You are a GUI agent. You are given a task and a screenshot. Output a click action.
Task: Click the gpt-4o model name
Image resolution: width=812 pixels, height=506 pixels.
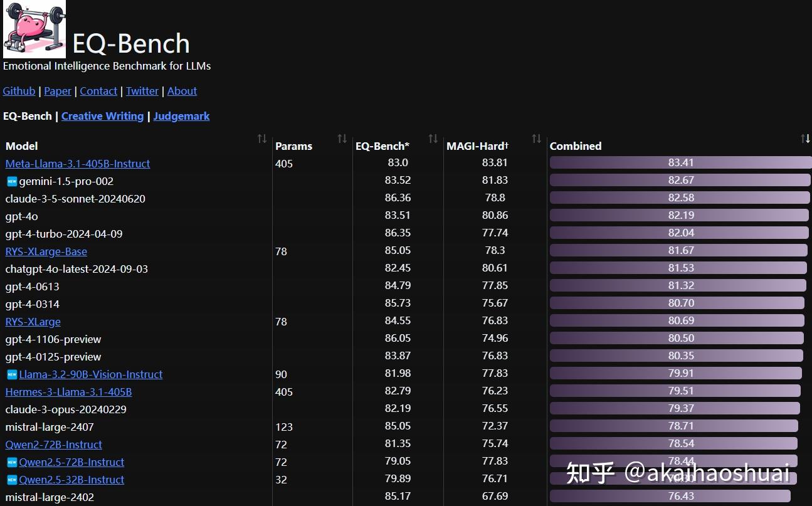tap(22, 216)
